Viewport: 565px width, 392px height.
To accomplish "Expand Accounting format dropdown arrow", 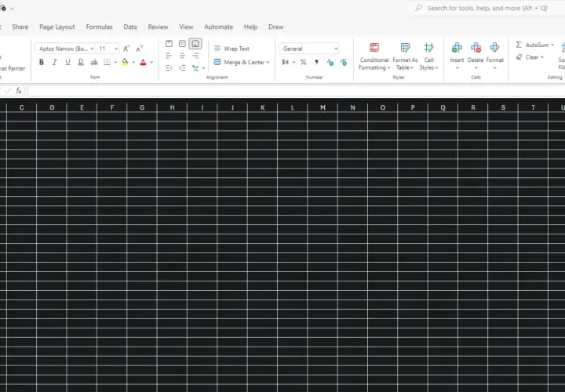I will (x=293, y=62).
